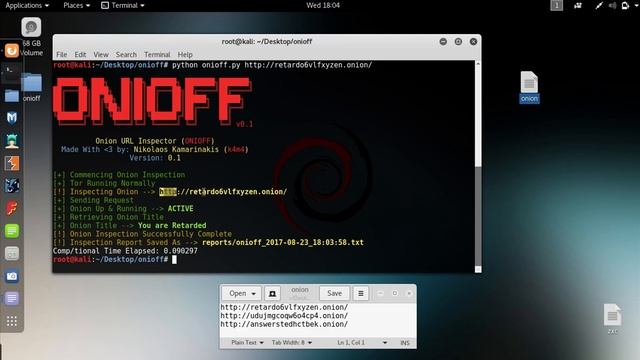Click the system menu arrow in top bar

pyautogui.click(x=636, y=5)
